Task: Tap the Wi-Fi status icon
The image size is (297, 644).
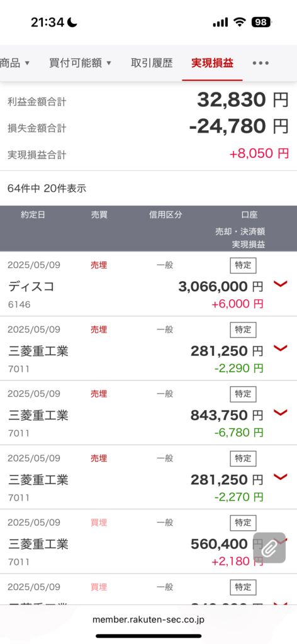Action: (240, 22)
